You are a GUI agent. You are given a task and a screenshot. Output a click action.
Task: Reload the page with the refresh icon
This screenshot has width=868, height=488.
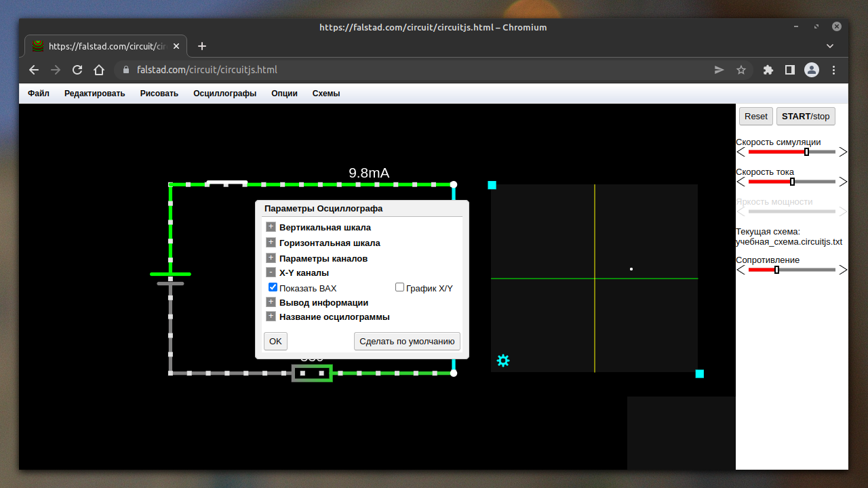pos(77,70)
